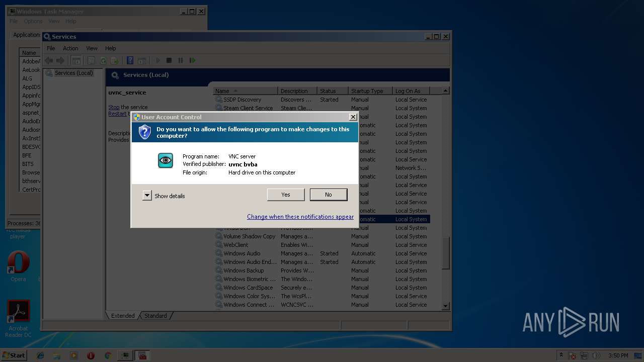This screenshot has height=362, width=644.
Task: Open Internet Explorer from taskbar
Action: point(40,355)
